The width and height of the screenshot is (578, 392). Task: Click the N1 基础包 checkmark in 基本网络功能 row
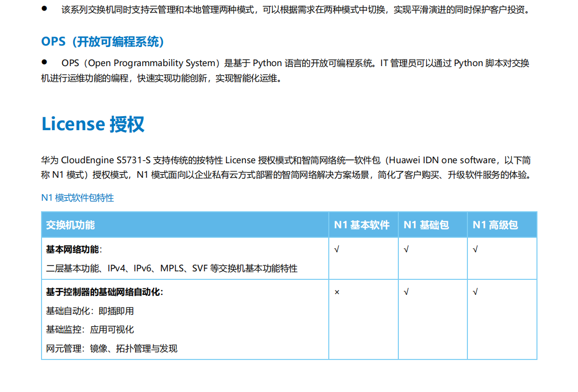pos(406,249)
